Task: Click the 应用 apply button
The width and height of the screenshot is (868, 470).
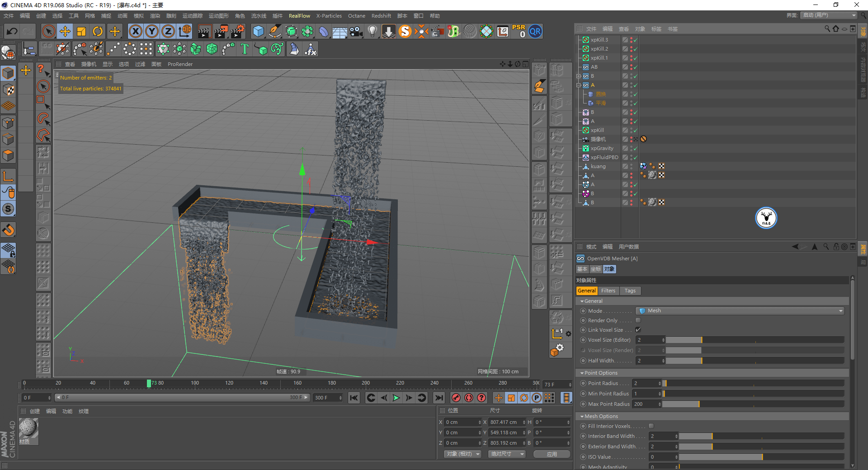Action: click(x=552, y=454)
